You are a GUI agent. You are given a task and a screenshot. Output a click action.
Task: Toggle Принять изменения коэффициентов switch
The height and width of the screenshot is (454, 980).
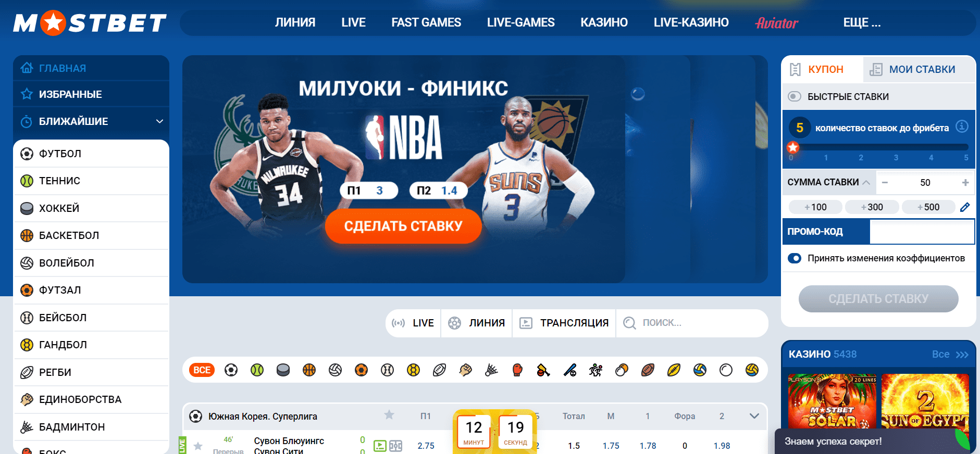click(795, 258)
